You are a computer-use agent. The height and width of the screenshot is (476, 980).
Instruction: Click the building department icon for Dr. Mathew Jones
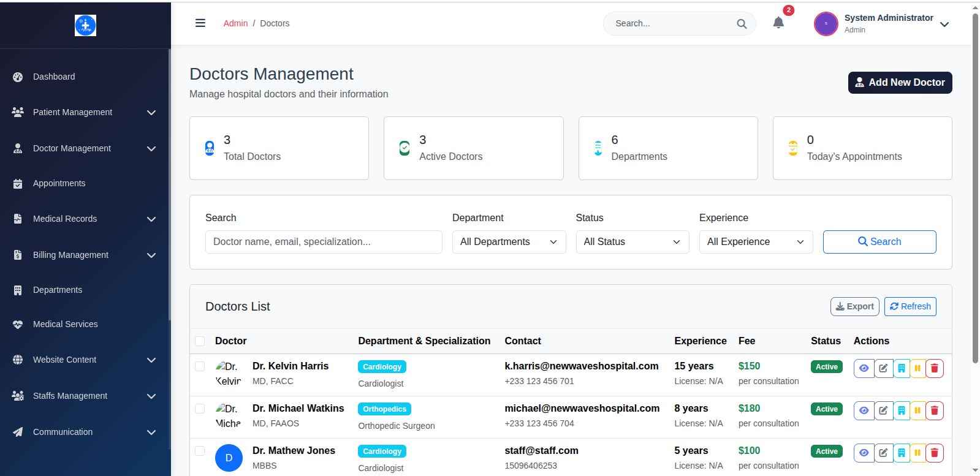click(901, 453)
